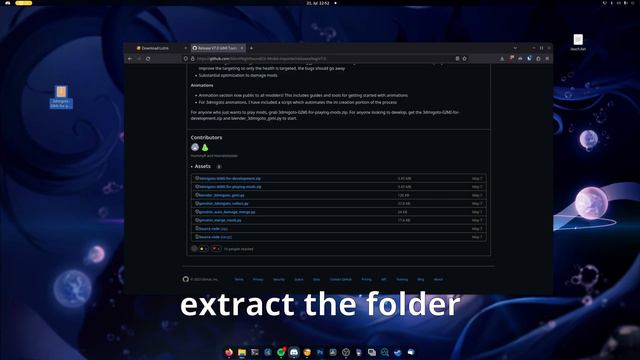640x360 pixels.
Task: Download Source code (tar.gz)
Action: point(215,237)
